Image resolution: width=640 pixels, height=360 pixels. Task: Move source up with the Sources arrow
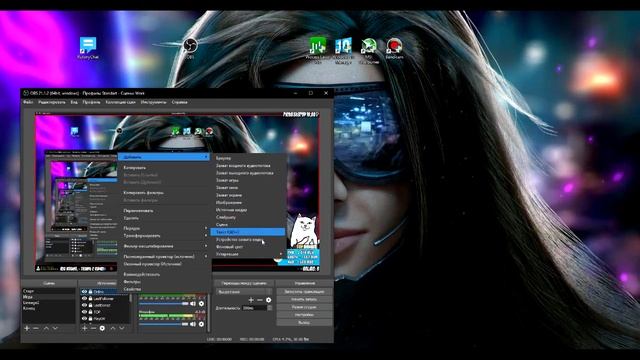(113, 329)
